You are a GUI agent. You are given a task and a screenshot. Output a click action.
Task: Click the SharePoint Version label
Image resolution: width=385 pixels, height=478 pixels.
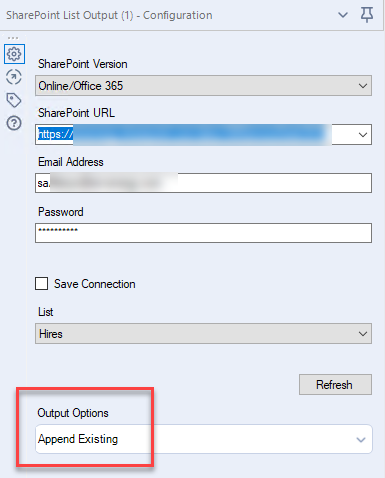click(83, 64)
